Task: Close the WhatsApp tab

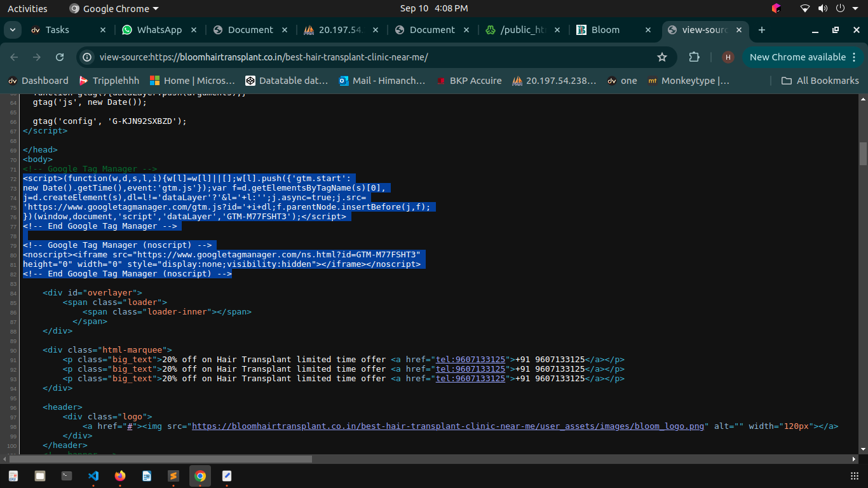Action: click(194, 30)
